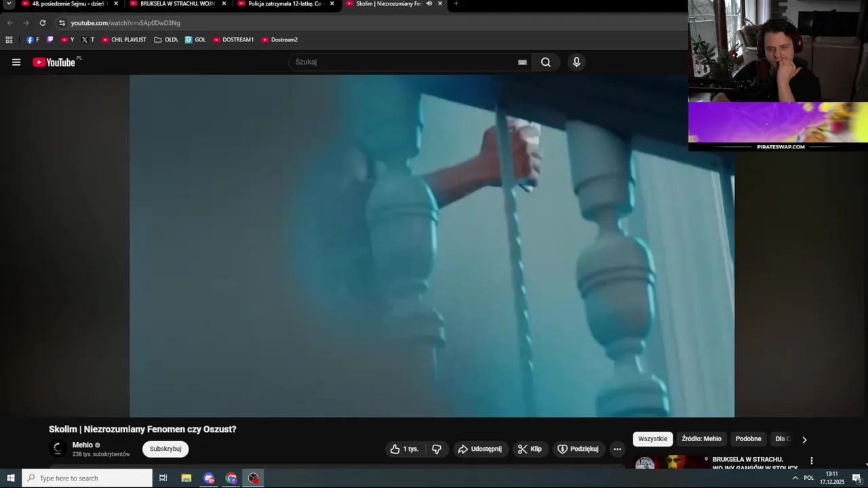Click the Udostępnij share button
The height and width of the screenshot is (488, 868).
tap(480, 449)
